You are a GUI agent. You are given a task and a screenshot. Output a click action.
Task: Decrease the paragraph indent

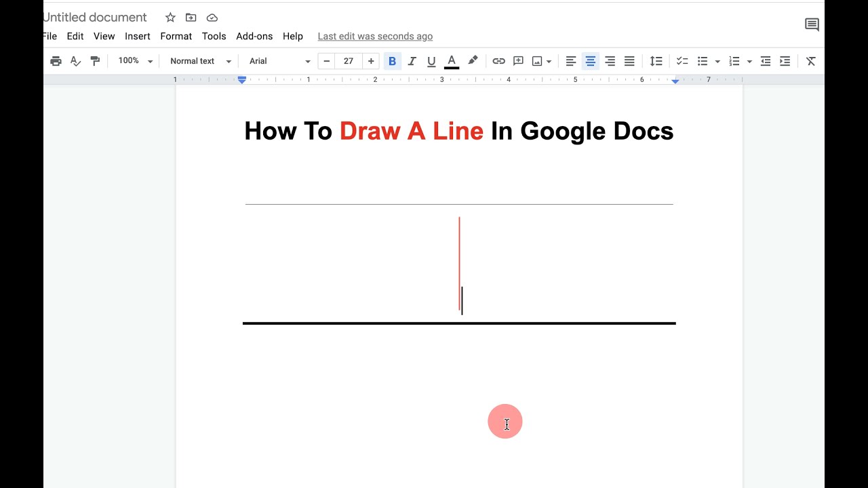[766, 61]
